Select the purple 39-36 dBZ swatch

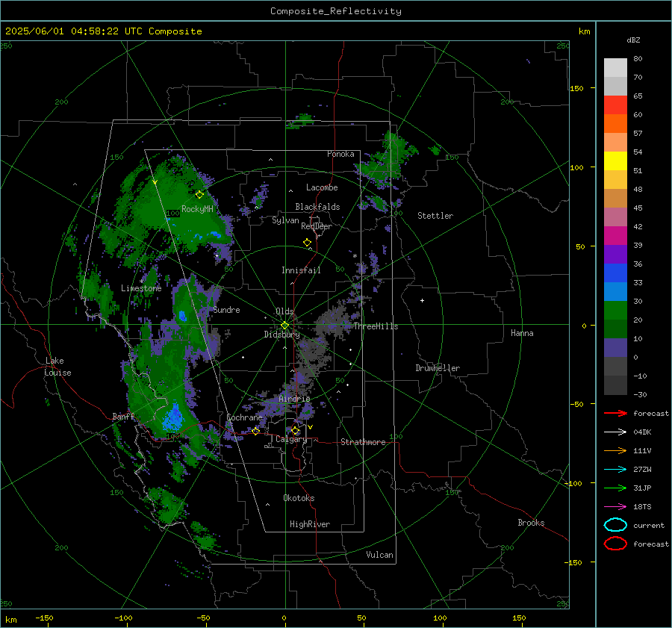click(x=615, y=255)
